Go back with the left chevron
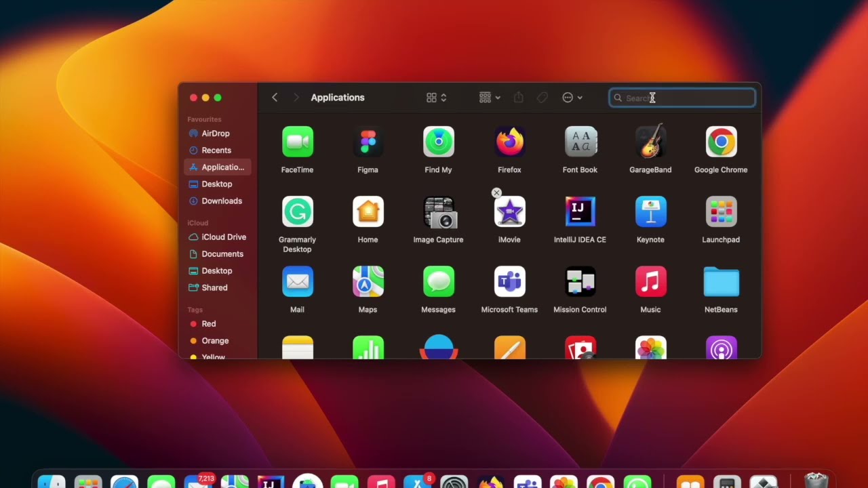Viewport: 868px width, 488px height. pos(275,98)
